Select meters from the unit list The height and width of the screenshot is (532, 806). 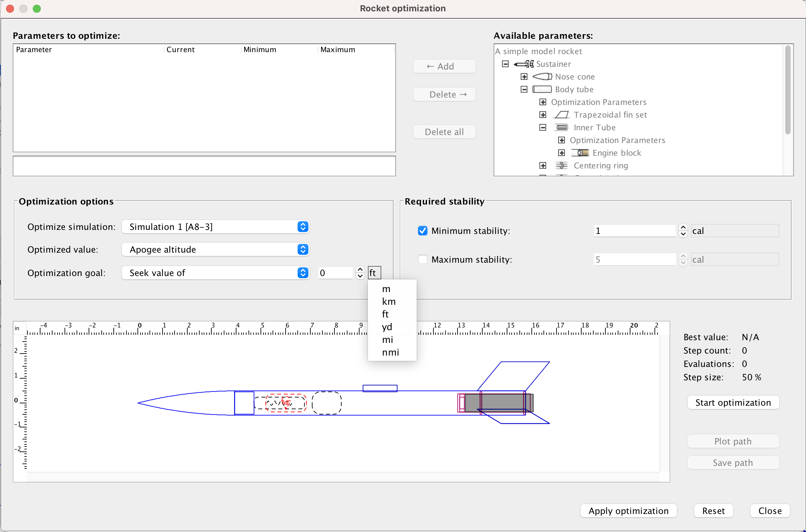click(x=386, y=289)
